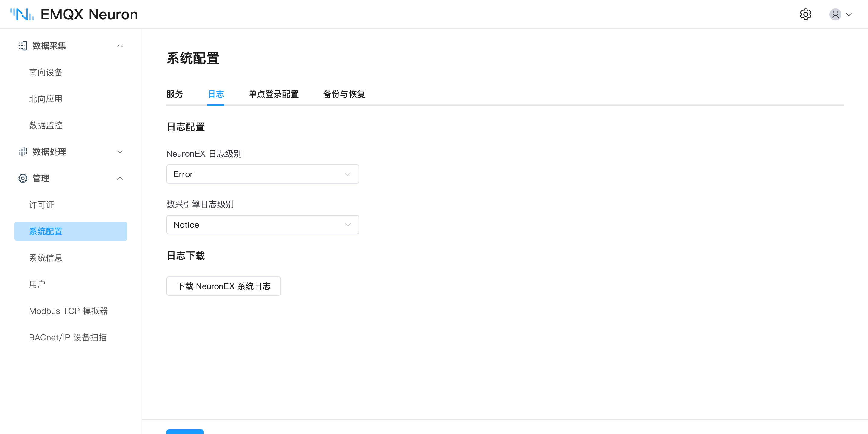The image size is (868, 434).
Task: Open the user avatar menu
Action: 835,14
